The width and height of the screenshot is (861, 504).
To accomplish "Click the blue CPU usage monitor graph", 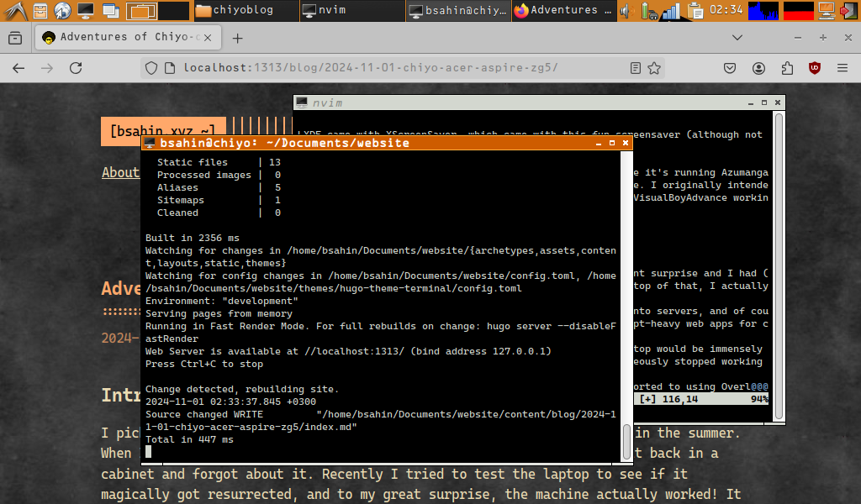I will [x=763, y=10].
